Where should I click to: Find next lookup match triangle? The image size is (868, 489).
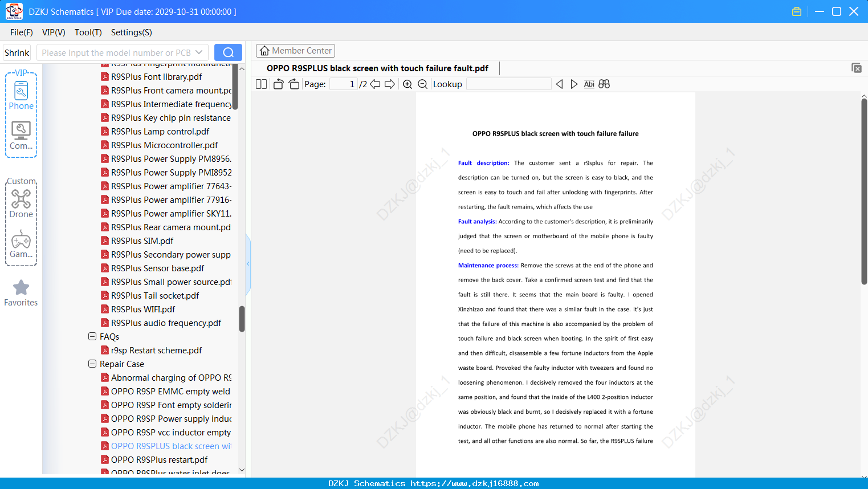tap(574, 84)
